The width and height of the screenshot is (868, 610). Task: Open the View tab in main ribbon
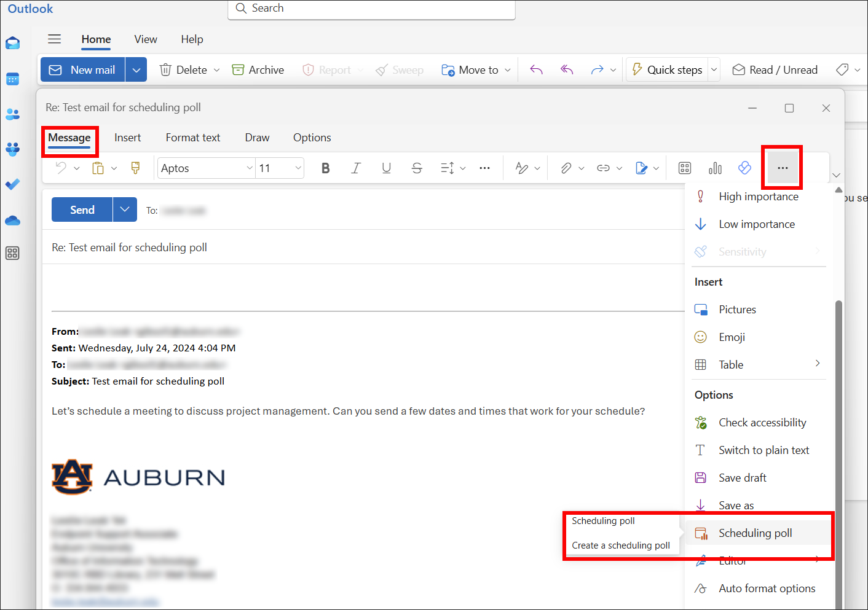[146, 39]
